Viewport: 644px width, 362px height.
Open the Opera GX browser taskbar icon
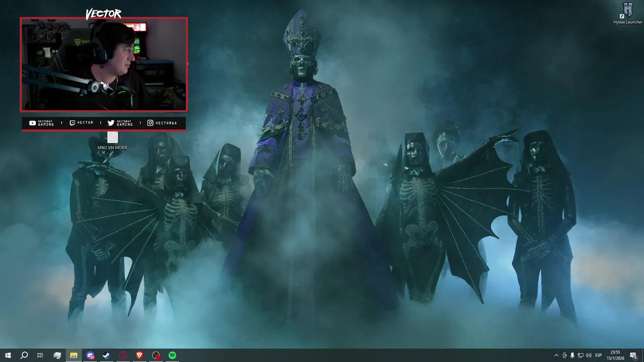click(x=123, y=355)
